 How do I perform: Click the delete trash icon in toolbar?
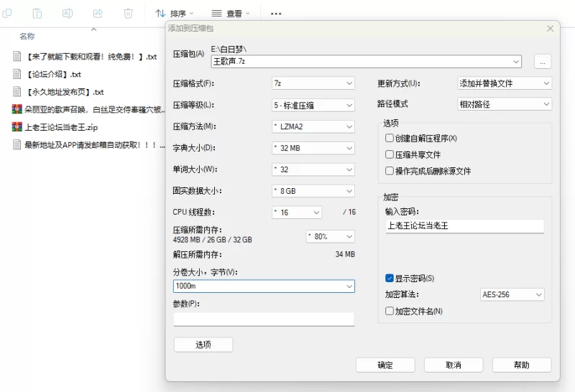tap(128, 13)
